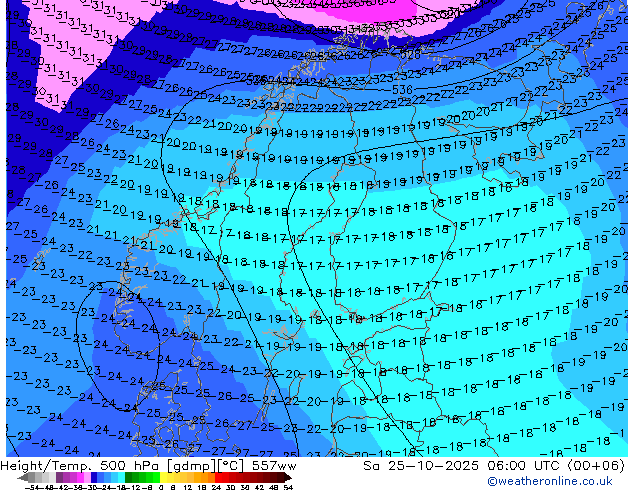Click the left arrow end of color scale
This screenshot has height=490, width=634.
pyautogui.click(x=23, y=477)
